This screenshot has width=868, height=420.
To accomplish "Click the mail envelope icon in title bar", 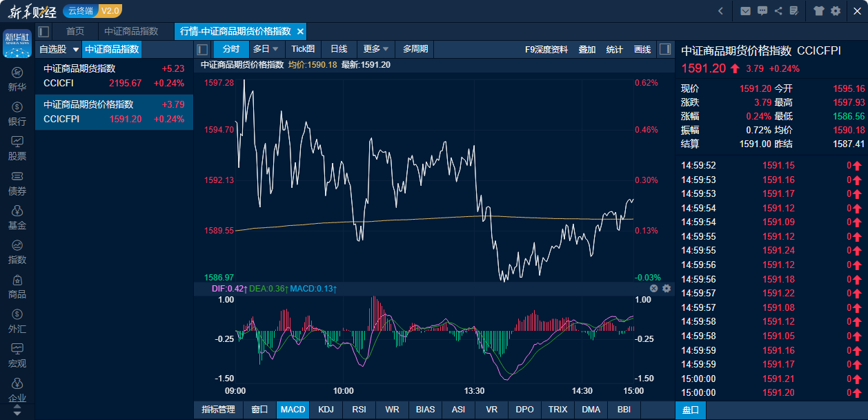I will click(x=745, y=10).
